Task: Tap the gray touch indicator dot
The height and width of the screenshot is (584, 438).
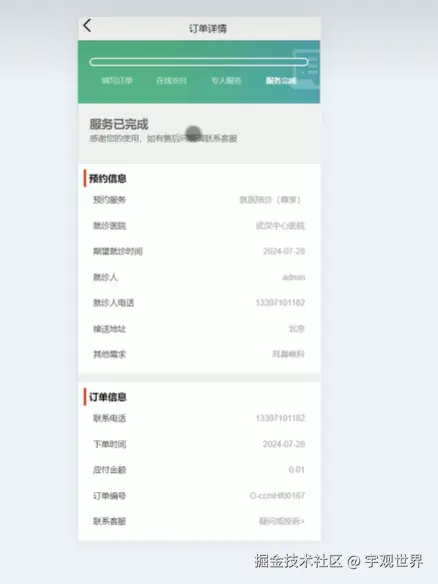Action: [193, 133]
